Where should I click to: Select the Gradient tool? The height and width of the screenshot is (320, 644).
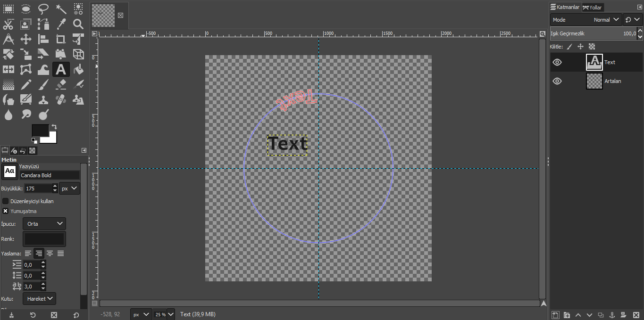[x=8, y=85]
